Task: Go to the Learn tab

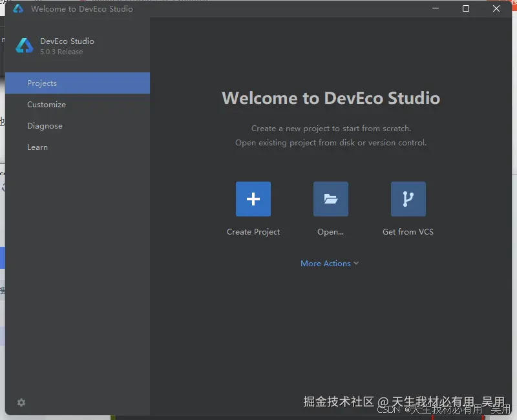Action: (x=78, y=147)
